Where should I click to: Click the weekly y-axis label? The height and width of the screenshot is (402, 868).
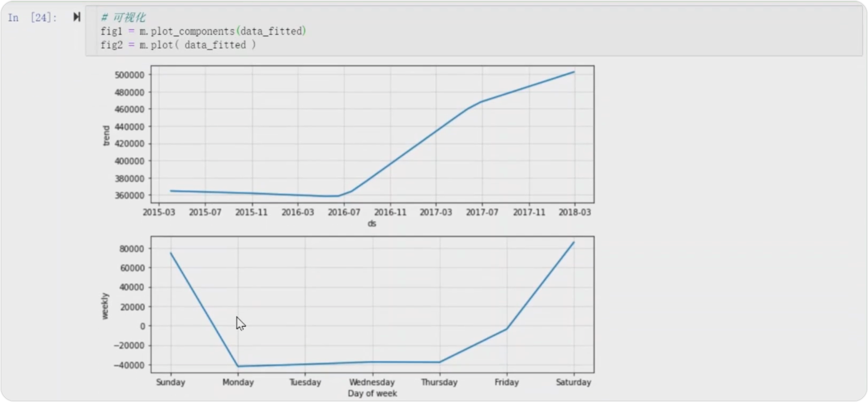click(x=105, y=306)
